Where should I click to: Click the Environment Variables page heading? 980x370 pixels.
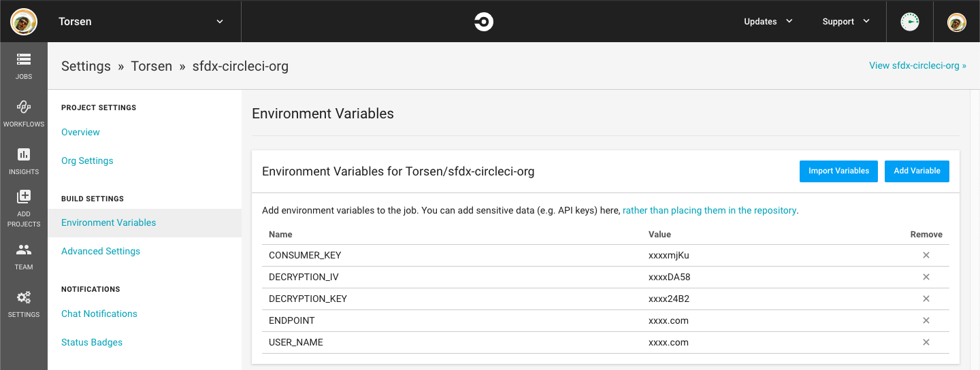coord(323,114)
